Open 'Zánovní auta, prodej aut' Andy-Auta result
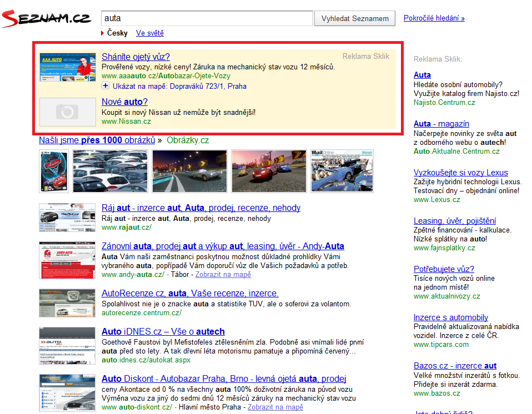This screenshot has width=532, height=414. [223, 246]
